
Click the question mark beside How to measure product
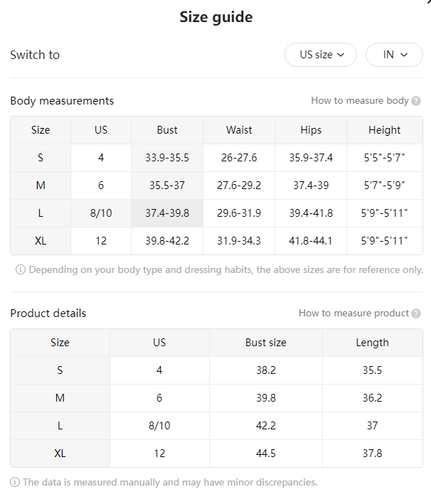pos(416,313)
